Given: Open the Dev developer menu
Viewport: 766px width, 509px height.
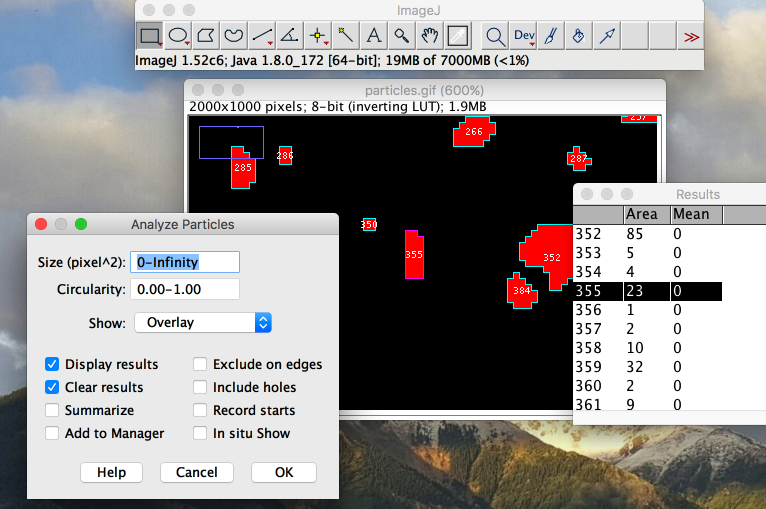Looking at the screenshot, I should pos(524,37).
